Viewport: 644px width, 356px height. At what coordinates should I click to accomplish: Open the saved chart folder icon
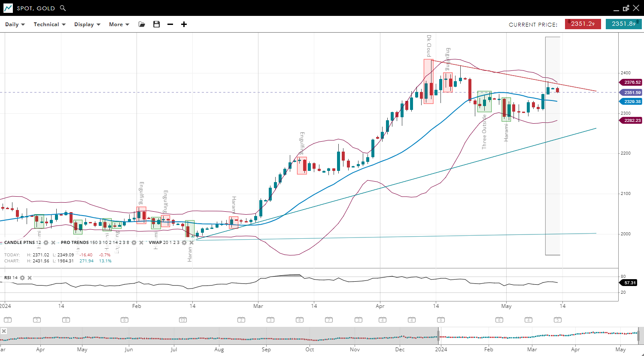(142, 24)
